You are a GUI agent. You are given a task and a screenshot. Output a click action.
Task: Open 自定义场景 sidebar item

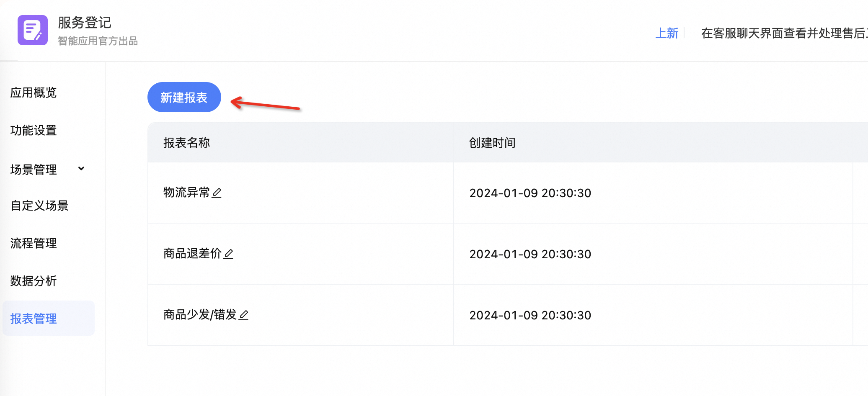(39, 206)
